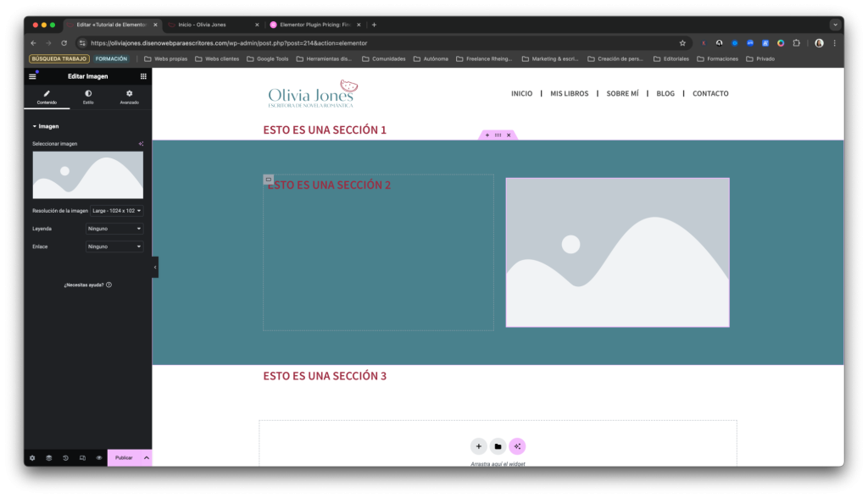
Task: Click the plus icon on section handle
Action: (487, 136)
